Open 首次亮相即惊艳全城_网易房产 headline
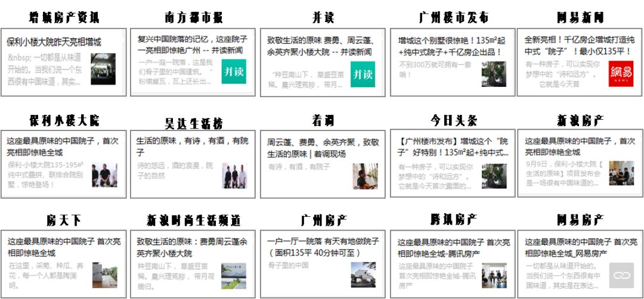 tap(581, 247)
